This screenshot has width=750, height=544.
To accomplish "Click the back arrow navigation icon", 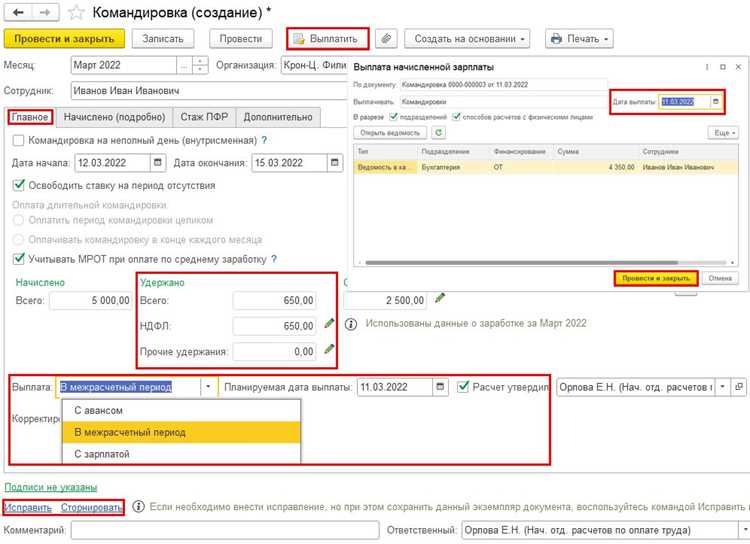I will coord(19,12).
